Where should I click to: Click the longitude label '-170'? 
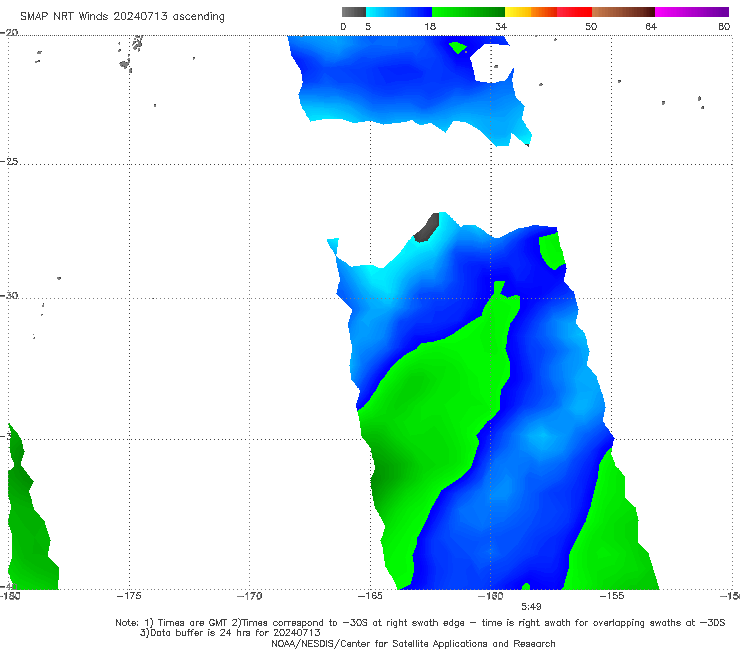click(x=250, y=596)
